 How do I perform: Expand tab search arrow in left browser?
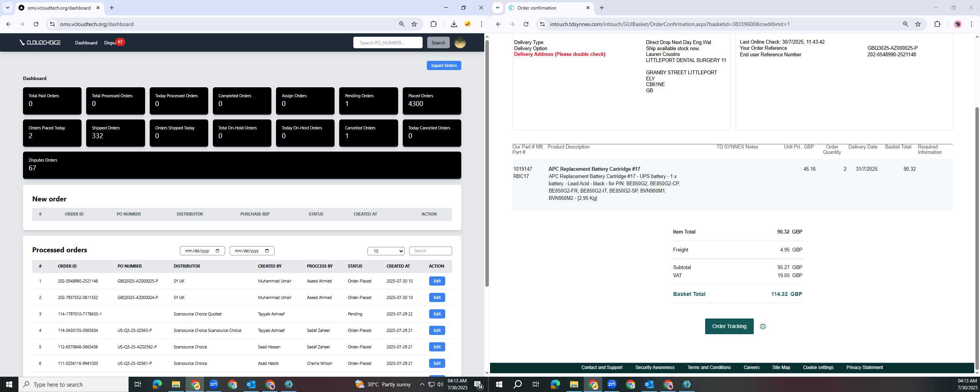pyautogui.click(x=7, y=8)
